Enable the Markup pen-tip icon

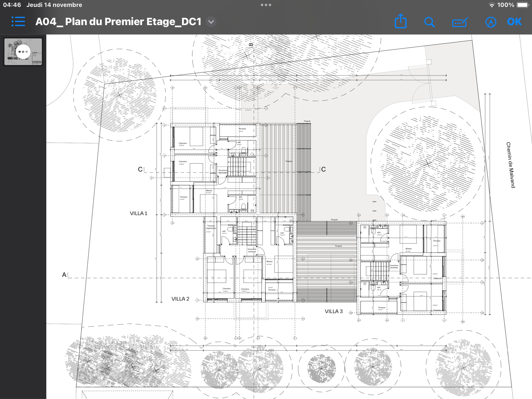(490, 22)
